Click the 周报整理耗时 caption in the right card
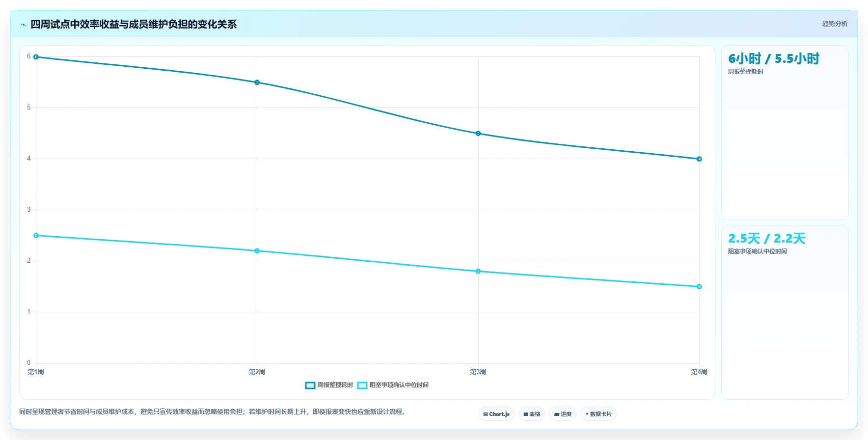868x440 pixels. [745, 72]
